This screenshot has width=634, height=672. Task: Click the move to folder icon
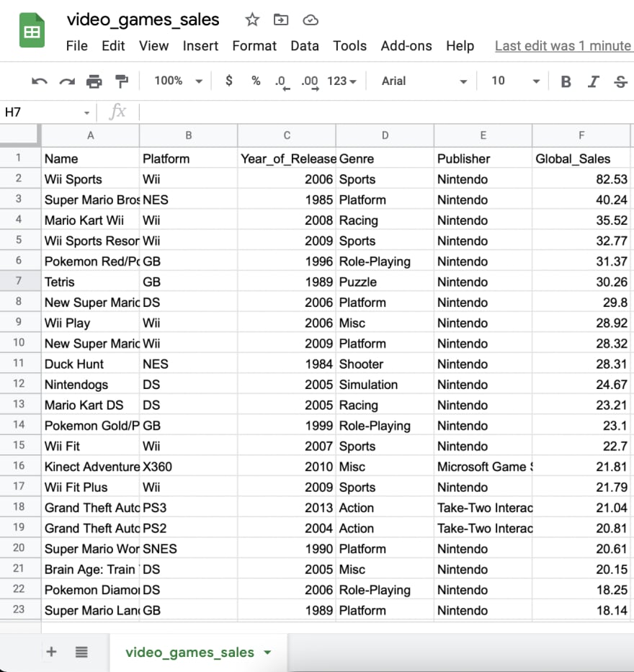281,19
